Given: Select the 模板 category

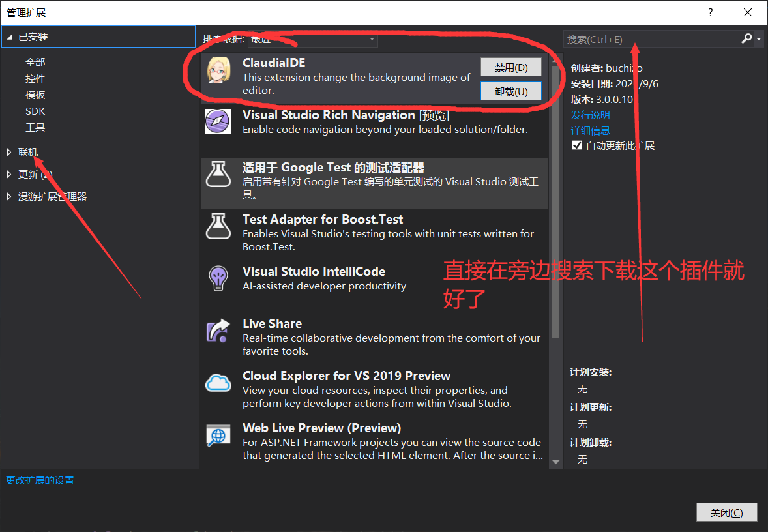Looking at the screenshot, I should [35, 95].
